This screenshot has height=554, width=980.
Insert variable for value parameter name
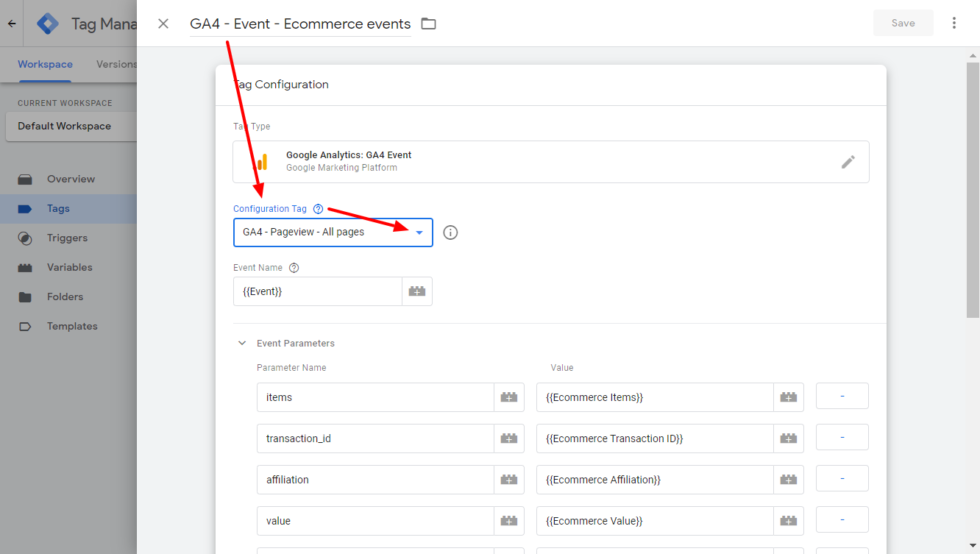tap(509, 521)
